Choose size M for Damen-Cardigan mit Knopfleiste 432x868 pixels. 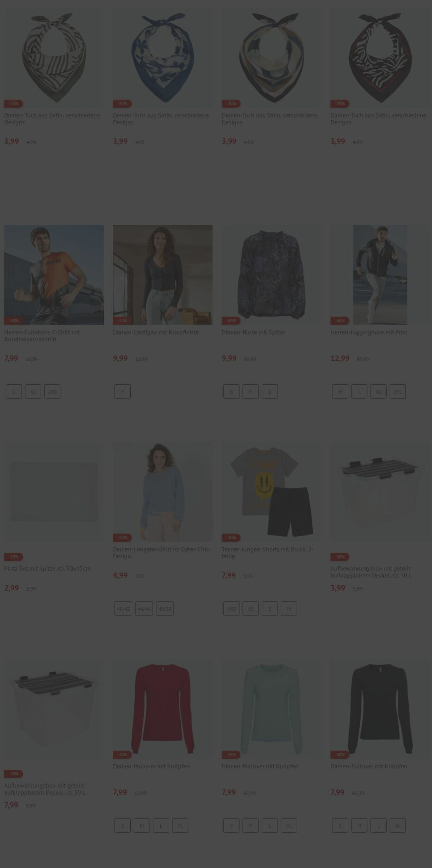click(x=122, y=392)
